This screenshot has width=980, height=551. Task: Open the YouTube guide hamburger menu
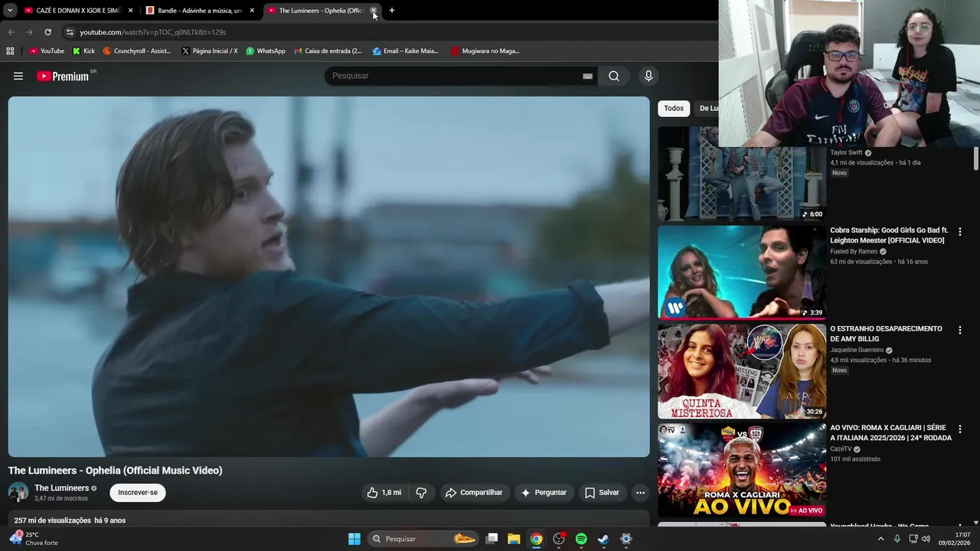(x=18, y=76)
